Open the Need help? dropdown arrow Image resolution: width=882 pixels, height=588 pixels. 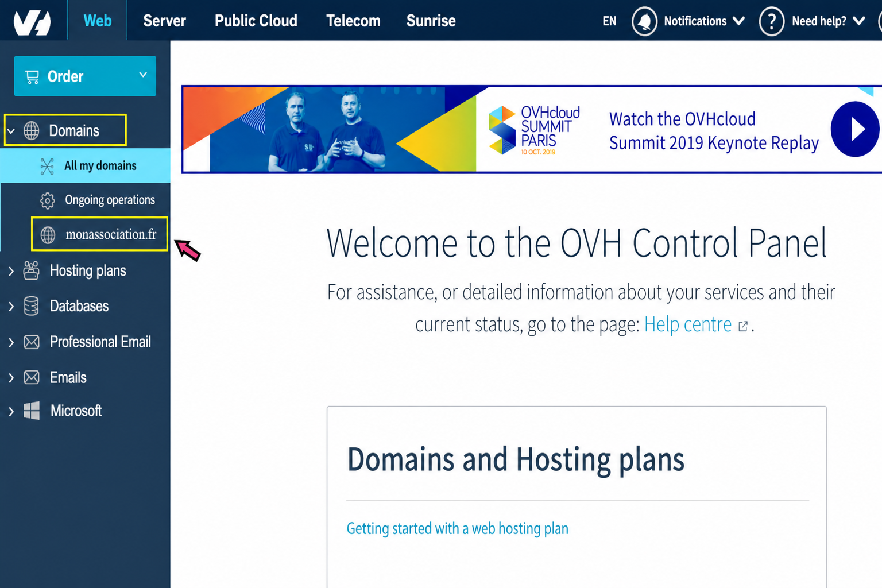[859, 21]
